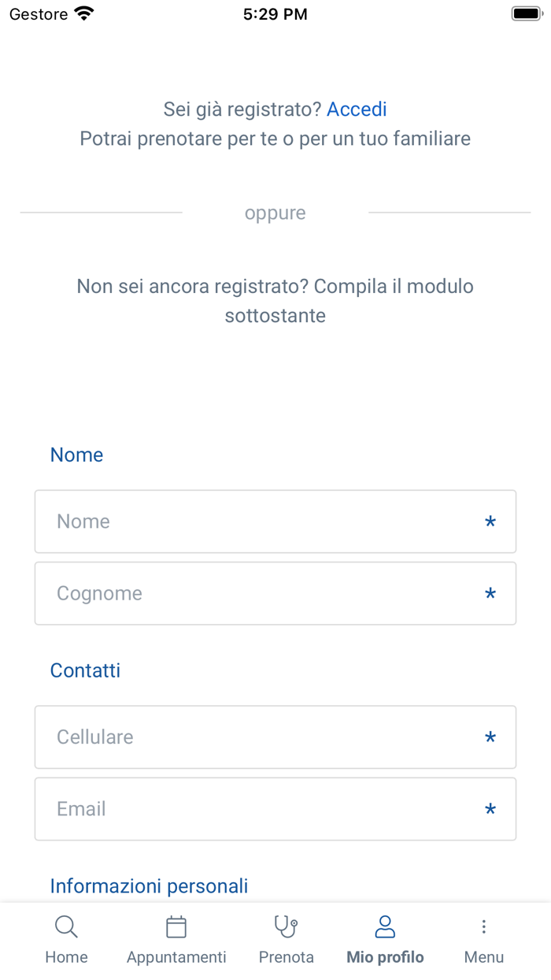Click the asterisk in the Email field
This screenshot has width=551, height=980.
click(x=490, y=810)
